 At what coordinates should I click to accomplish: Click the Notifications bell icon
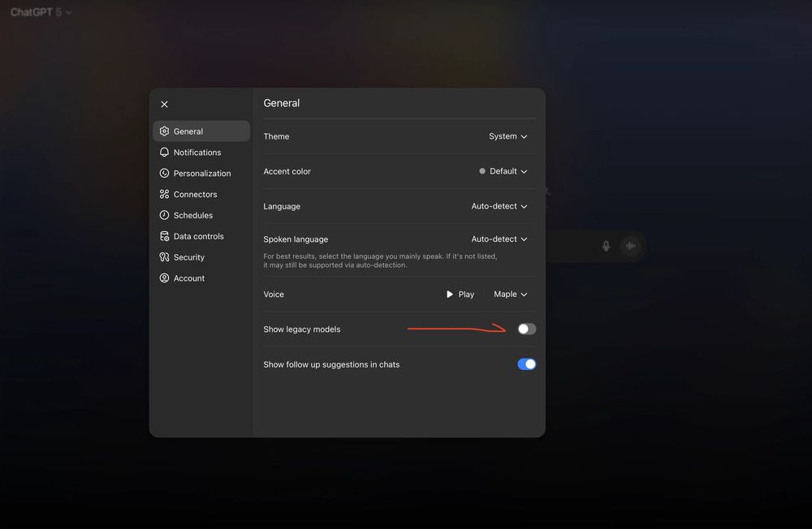165,153
